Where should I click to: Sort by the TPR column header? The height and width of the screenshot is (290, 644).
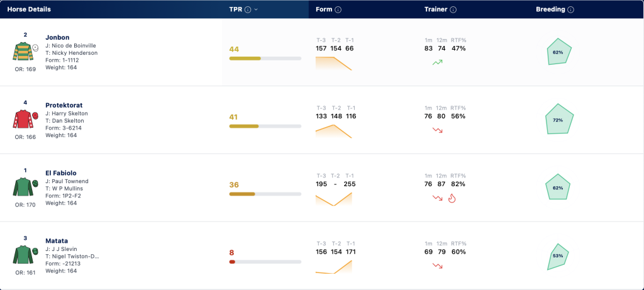pyautogui.click(x=236, y=9)
